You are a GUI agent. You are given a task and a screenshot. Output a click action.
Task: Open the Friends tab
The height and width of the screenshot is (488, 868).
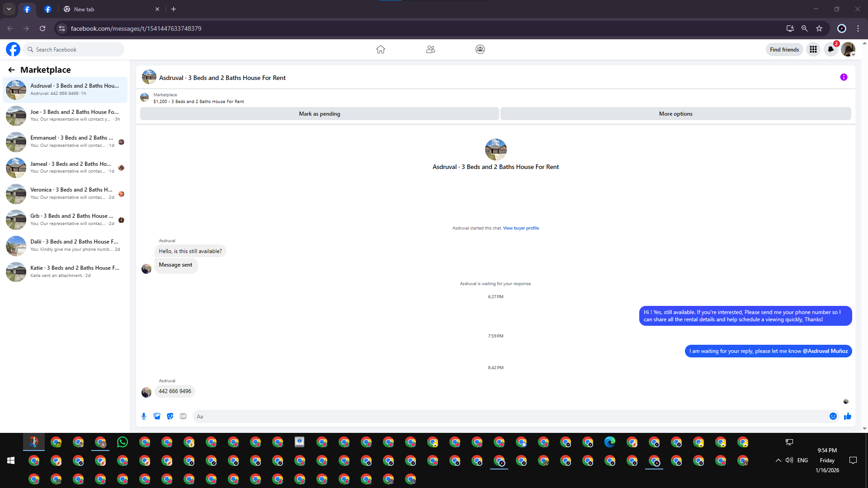point(430,49)
